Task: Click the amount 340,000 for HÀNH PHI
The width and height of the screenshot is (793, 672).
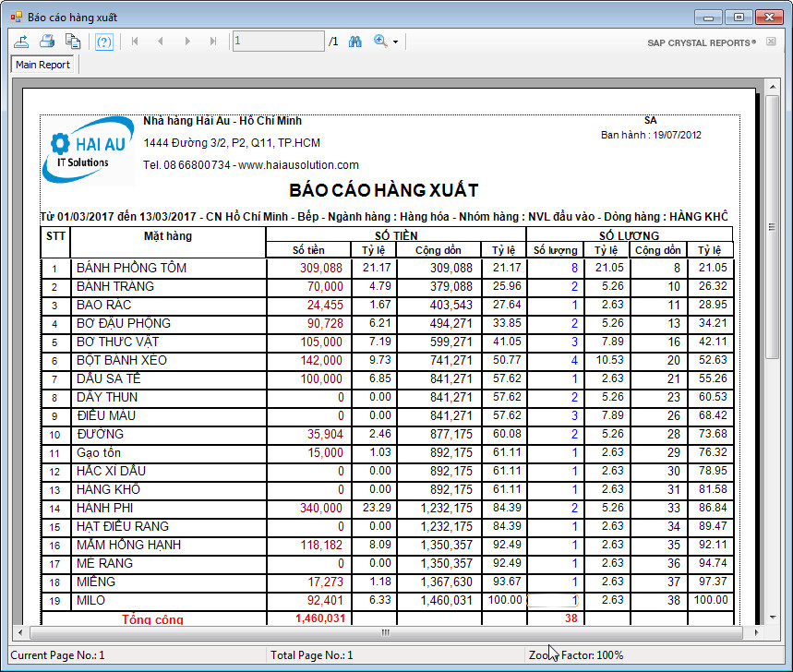Action: [x=321, y=509]
